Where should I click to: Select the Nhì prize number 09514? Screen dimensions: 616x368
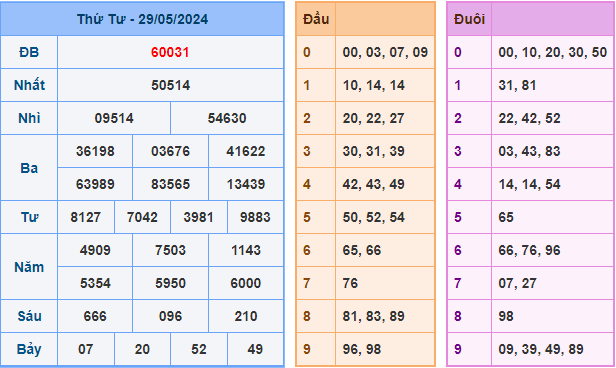(x=114, y=118)
